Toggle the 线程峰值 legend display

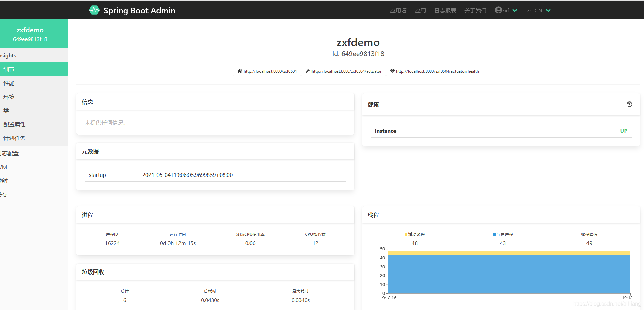coord(589,234)
